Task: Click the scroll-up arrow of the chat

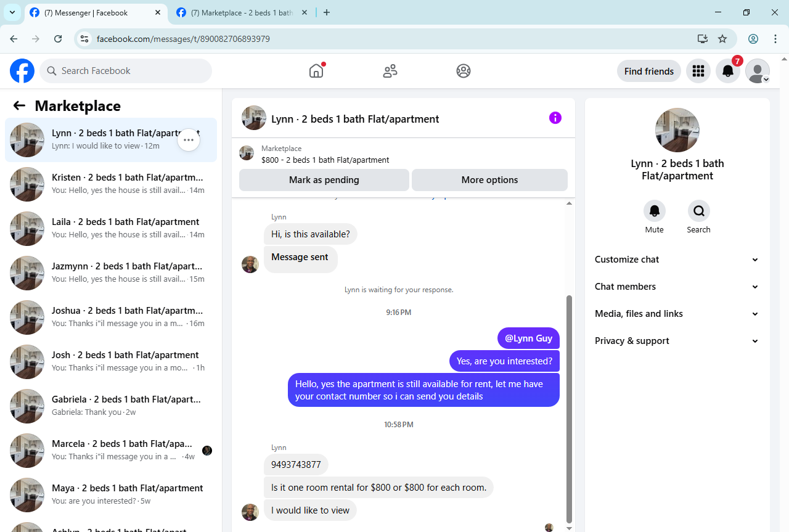Action: pos(570,203)
